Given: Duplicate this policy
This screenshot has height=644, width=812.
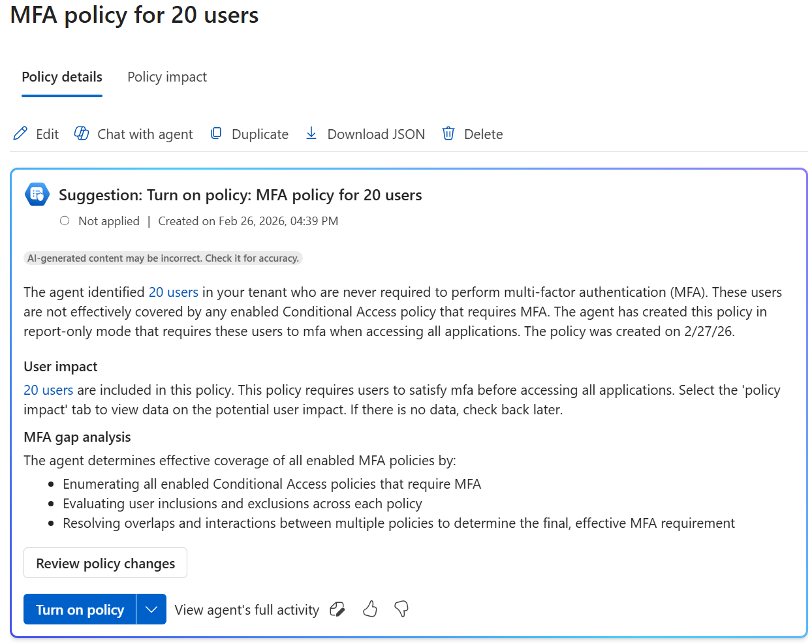Looking at the screenshot, I should coord(260,134).
